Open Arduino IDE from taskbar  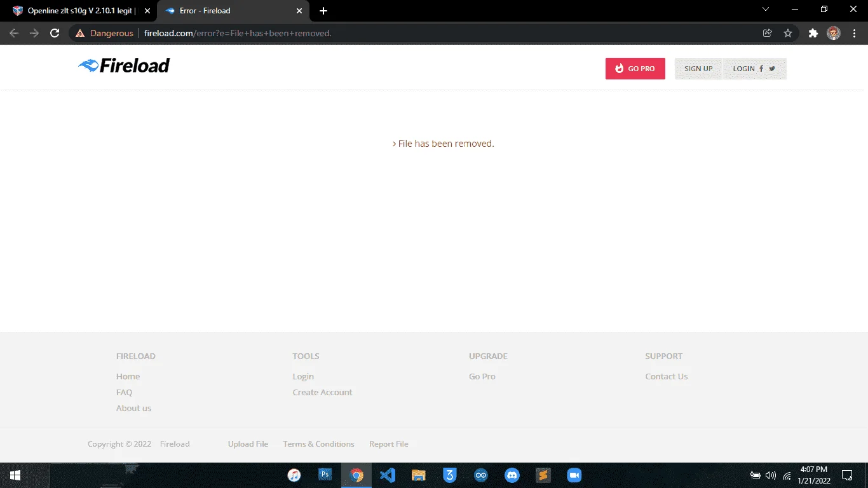(x=481, y=475)
